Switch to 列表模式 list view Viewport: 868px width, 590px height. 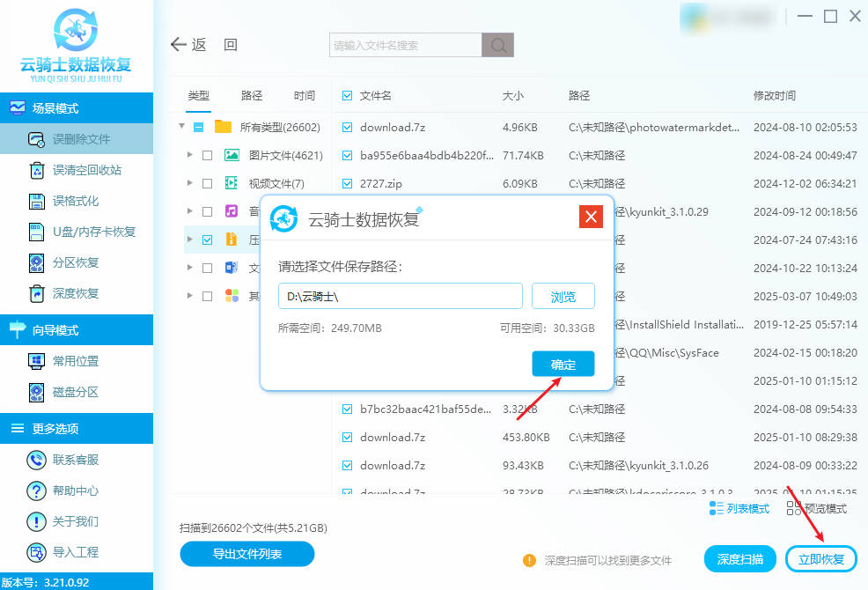(x=739, y=509)
